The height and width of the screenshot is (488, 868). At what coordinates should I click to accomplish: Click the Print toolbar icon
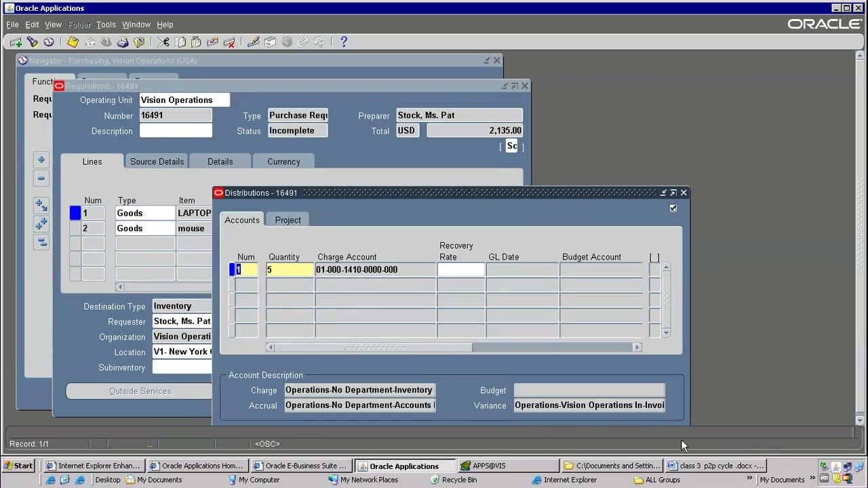123,42
